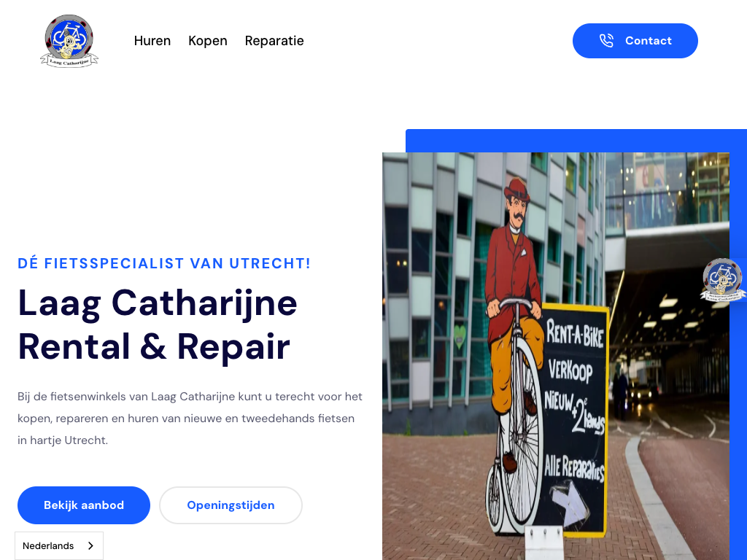Click the Contact button
The image size is (747, 560).
pos(635,41)
